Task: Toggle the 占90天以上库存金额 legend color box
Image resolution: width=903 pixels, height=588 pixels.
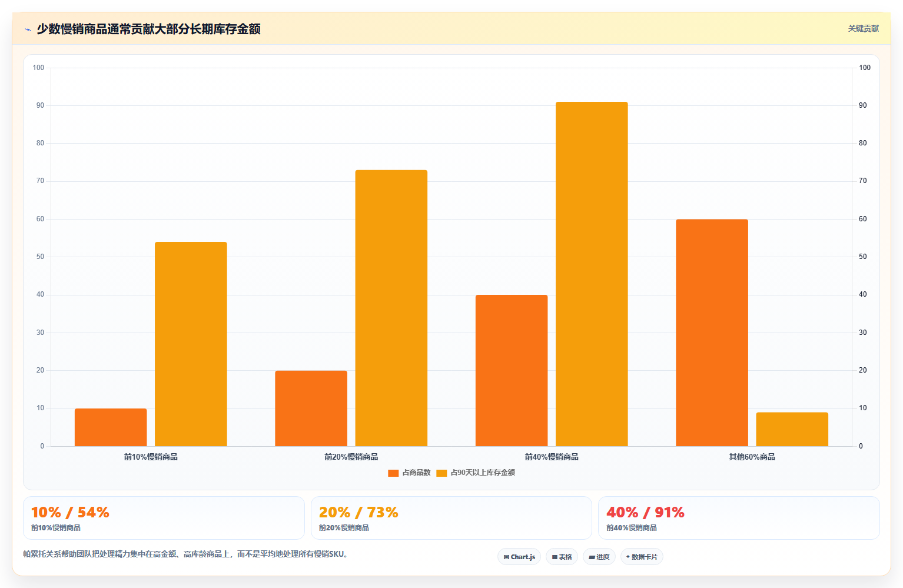Action: (441, 473)
